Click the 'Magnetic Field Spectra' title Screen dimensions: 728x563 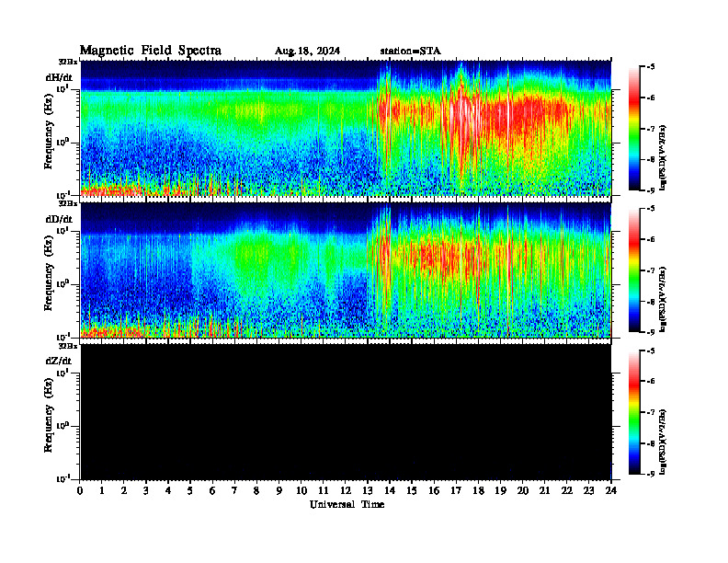pyautogui.click(x=151, y=51)
